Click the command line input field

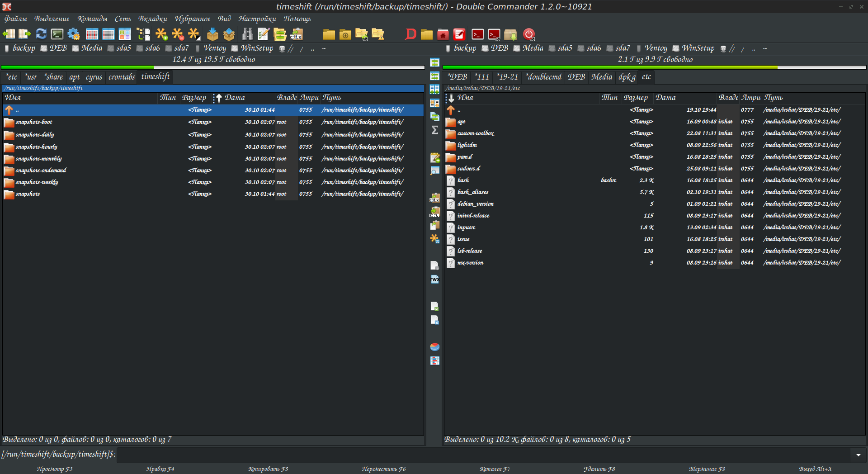pos(483,455)
